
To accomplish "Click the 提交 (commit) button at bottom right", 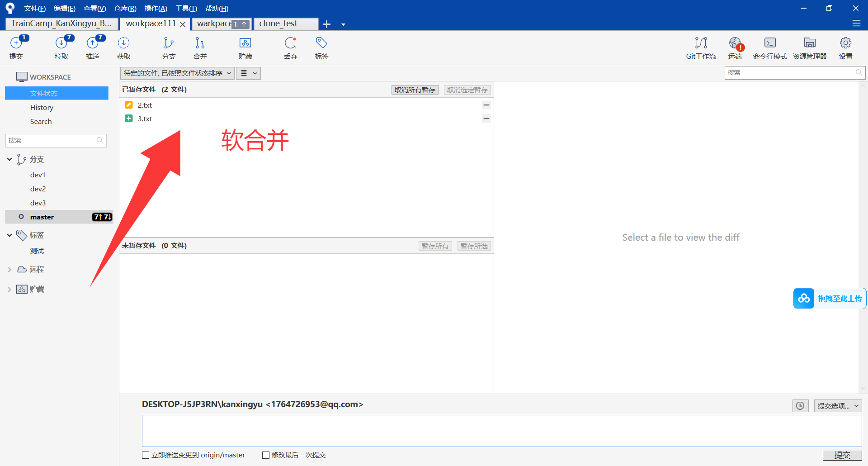I will tap(842, 455).
